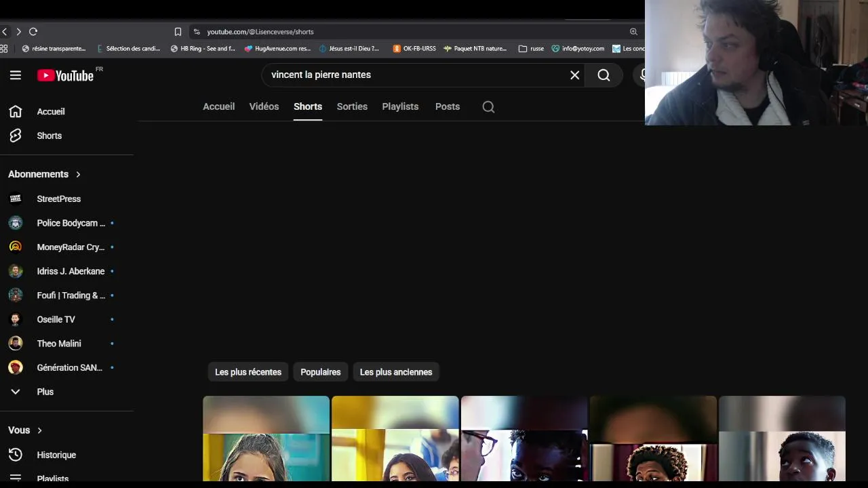Viewport: 868px width, 488px height.
Task: Open Foufi | Trading channel avatar
Action: [x=16, y=295]
